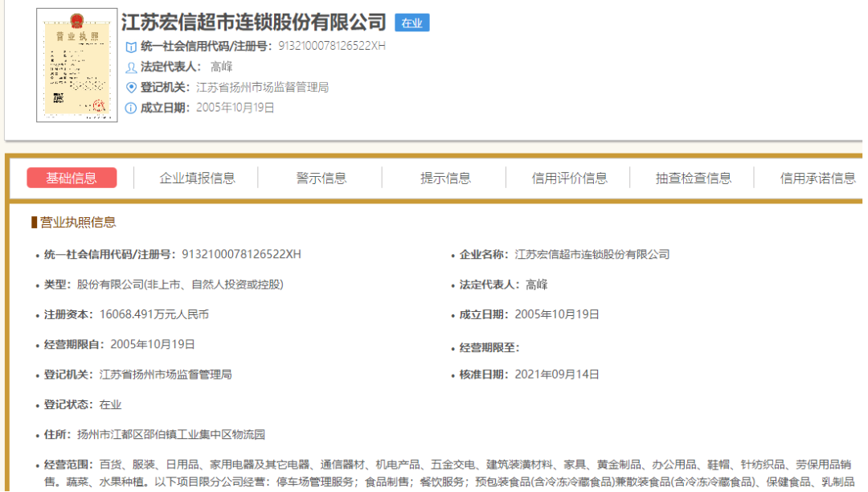Click registered capital 16068.491万元人民币

[x=154, y=314]
